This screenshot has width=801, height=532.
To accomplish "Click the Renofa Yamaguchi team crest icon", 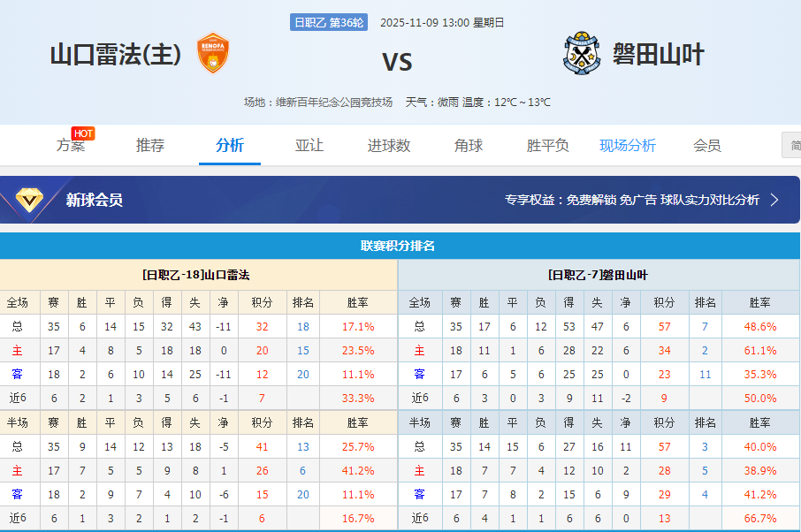I will click(212, 55).
